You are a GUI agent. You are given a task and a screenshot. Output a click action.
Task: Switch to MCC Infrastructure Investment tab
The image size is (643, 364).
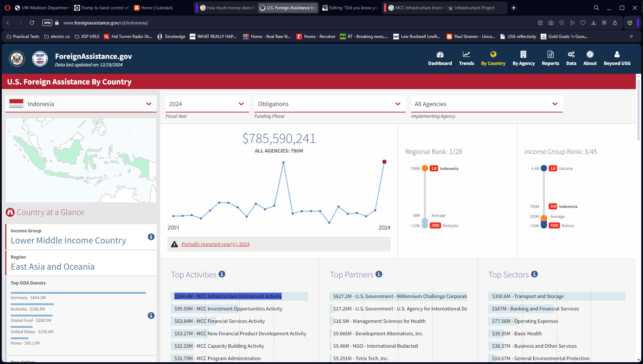coord(416,8)
